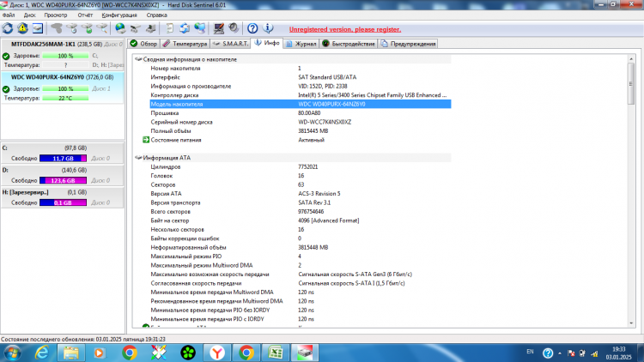Click the disk window toolbar icon
Image resolution: width=644 pixels, height=362 pixels.
(38, 28)
